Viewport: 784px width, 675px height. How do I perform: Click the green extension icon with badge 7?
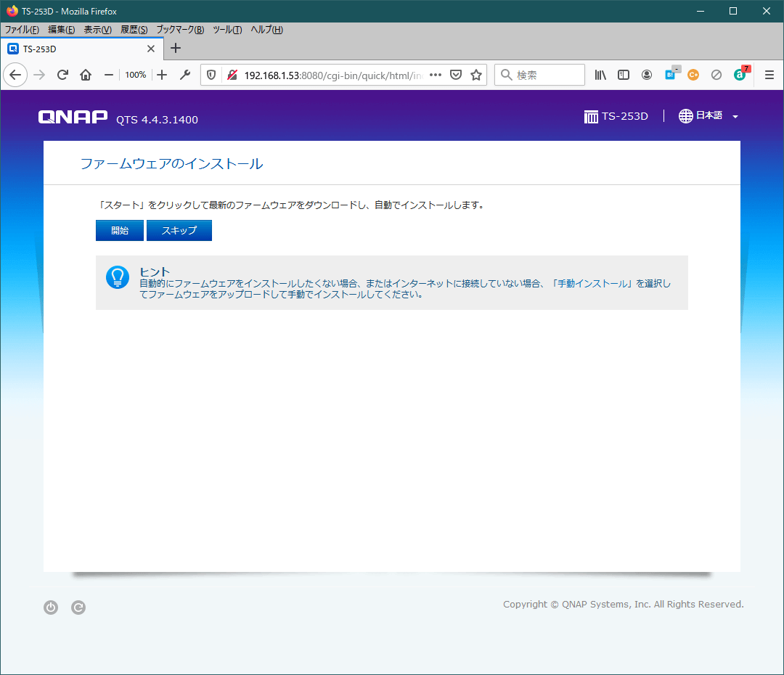[x=740, y=75]
